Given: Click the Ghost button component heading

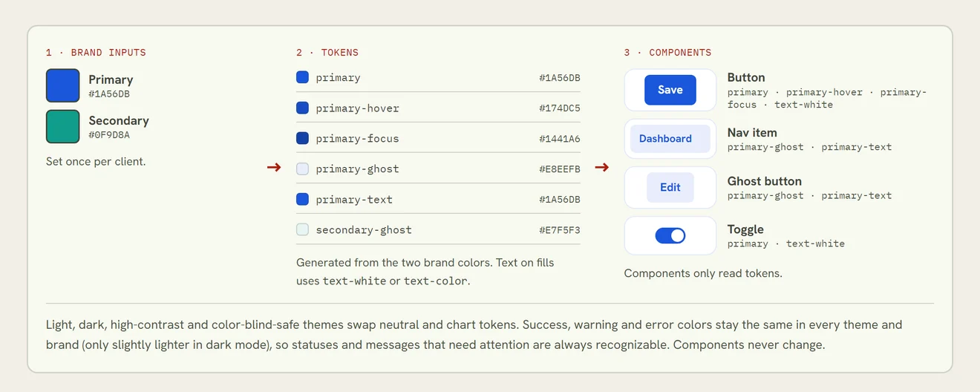Looking at the screenshot, I should pyautogui.click(x=765, y=181).
